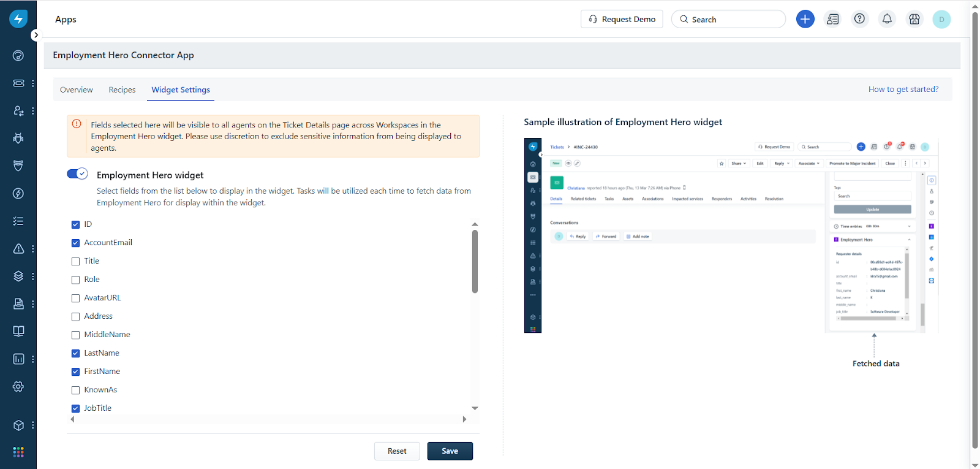Image resolution: width=980 pixels, height=469 pixels.
Task: Check the Role field checkbox
Action: [x=75, y=280]
